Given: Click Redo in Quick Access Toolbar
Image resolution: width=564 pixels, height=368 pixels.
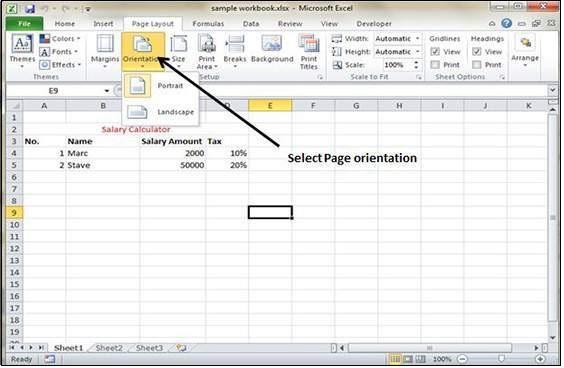Looking at the screenshot, I should (65, 8).
